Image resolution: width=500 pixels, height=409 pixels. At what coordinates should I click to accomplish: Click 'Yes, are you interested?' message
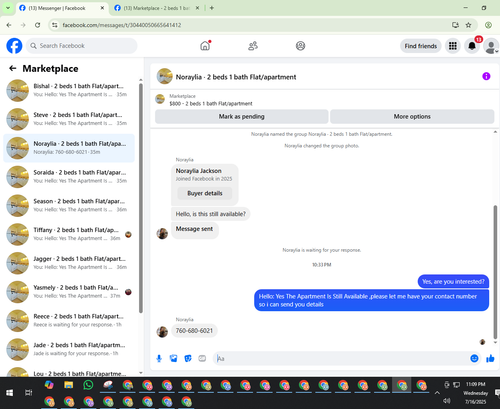pos(453,282)
